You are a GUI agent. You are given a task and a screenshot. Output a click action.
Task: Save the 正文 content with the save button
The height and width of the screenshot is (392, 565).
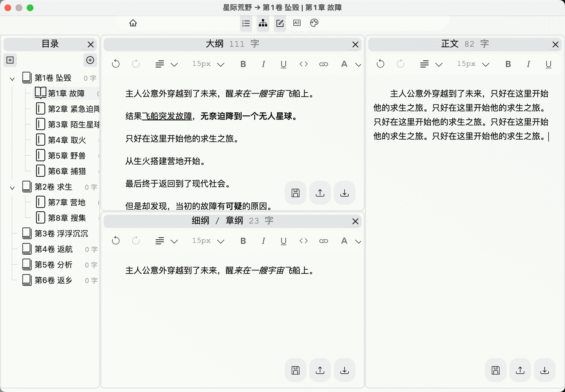(x=495, y=370)
